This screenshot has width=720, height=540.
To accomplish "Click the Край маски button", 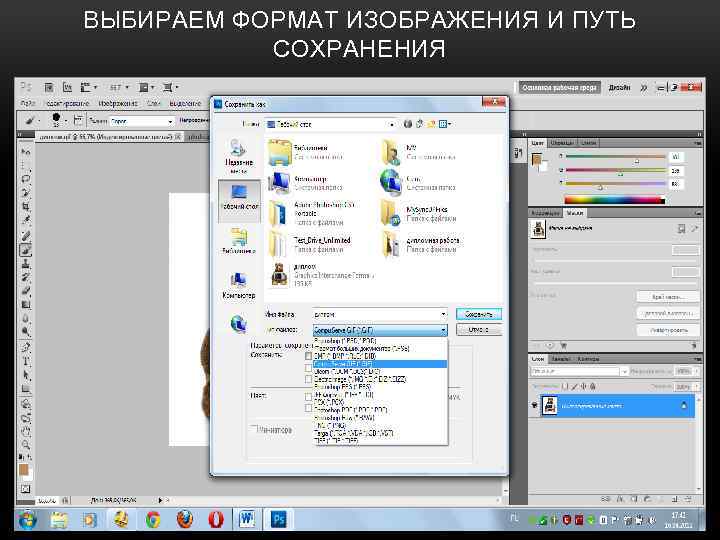I will [668, 297].
